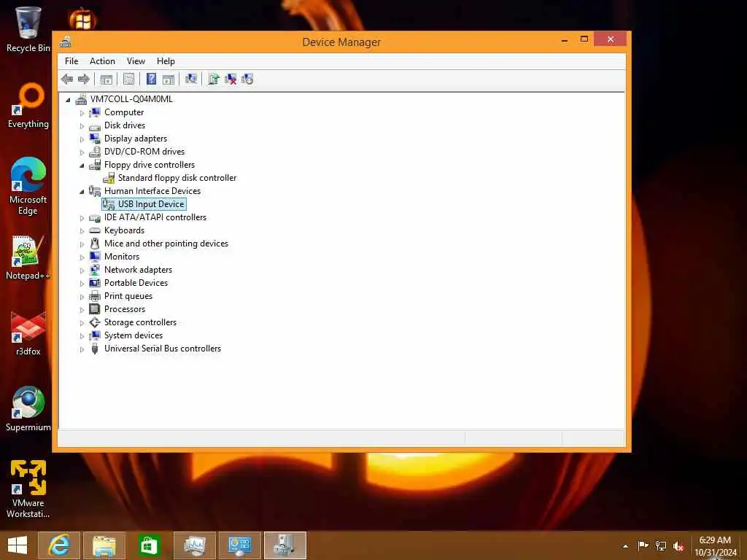Expand the Universal Serial Bus controllers category

[82, 349]
